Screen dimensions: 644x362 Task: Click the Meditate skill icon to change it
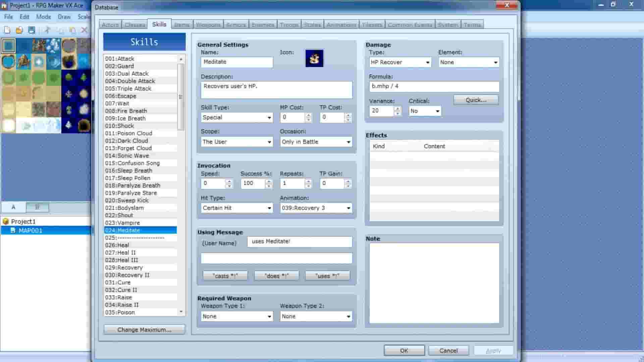pos(314,58)
